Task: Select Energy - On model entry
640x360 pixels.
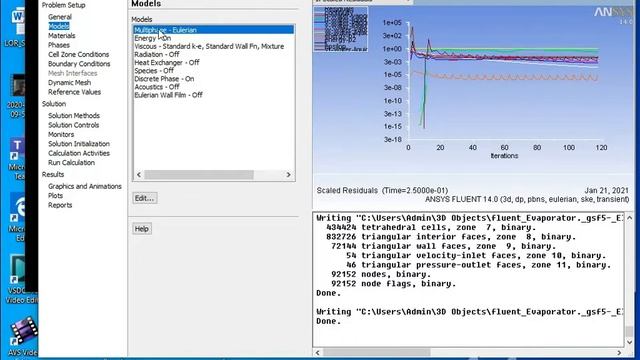Action: click(x=153, y=38)
